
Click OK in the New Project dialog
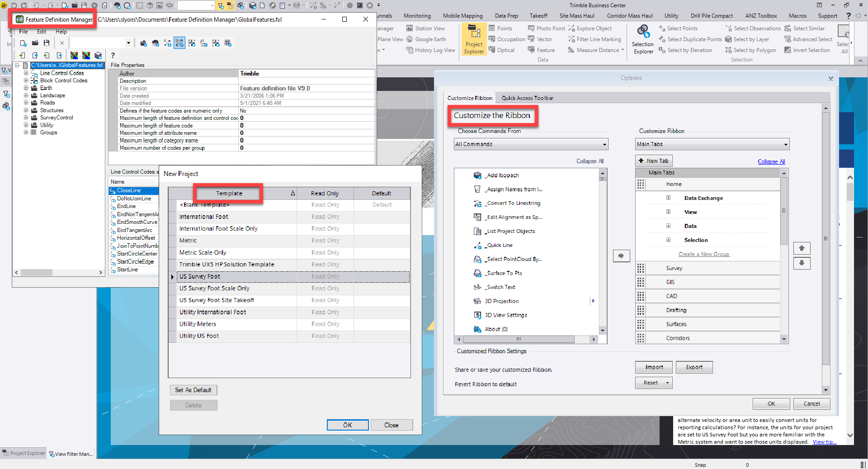(x=347, y=425)
